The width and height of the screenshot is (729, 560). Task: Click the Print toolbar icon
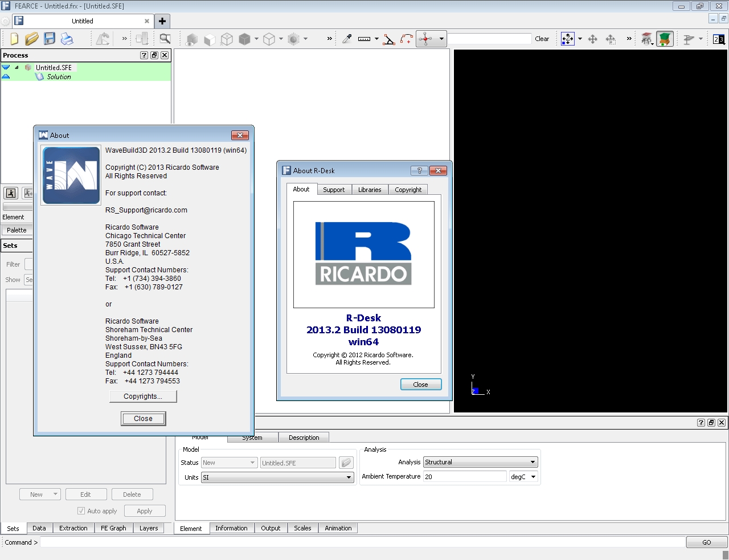click(x=67, y=39)
